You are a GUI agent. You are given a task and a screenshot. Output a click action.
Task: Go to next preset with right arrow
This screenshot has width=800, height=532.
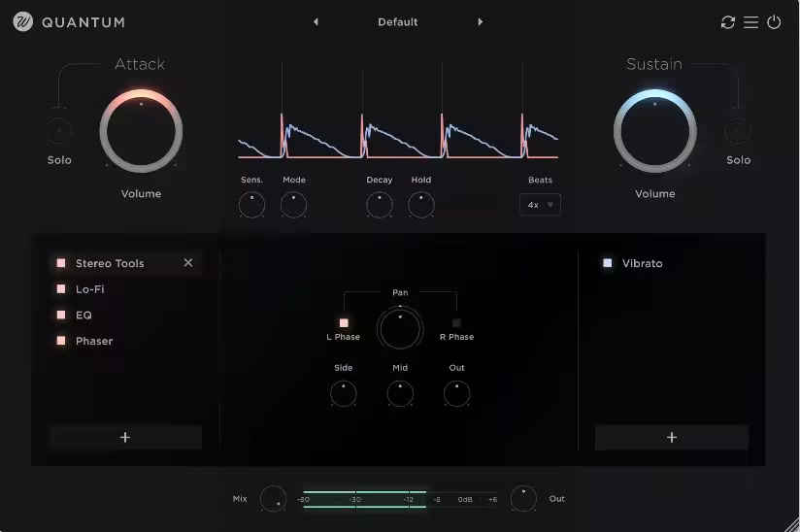click(480, 22)
